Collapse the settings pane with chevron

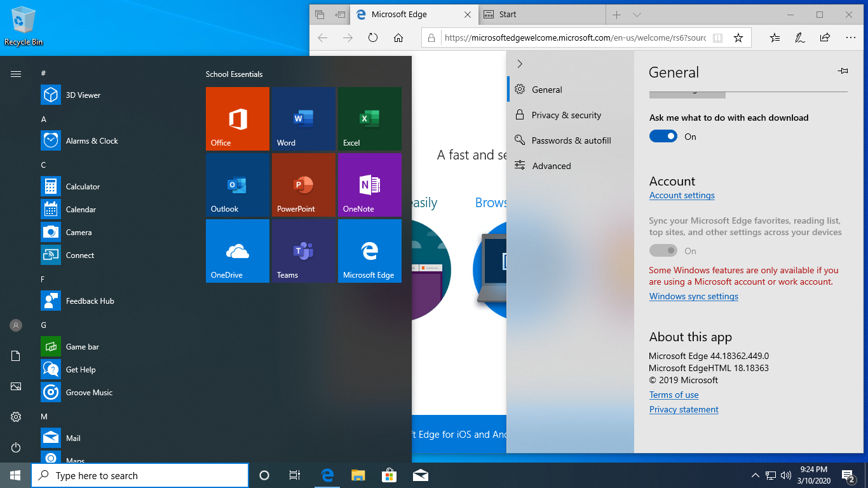point(520,64)
